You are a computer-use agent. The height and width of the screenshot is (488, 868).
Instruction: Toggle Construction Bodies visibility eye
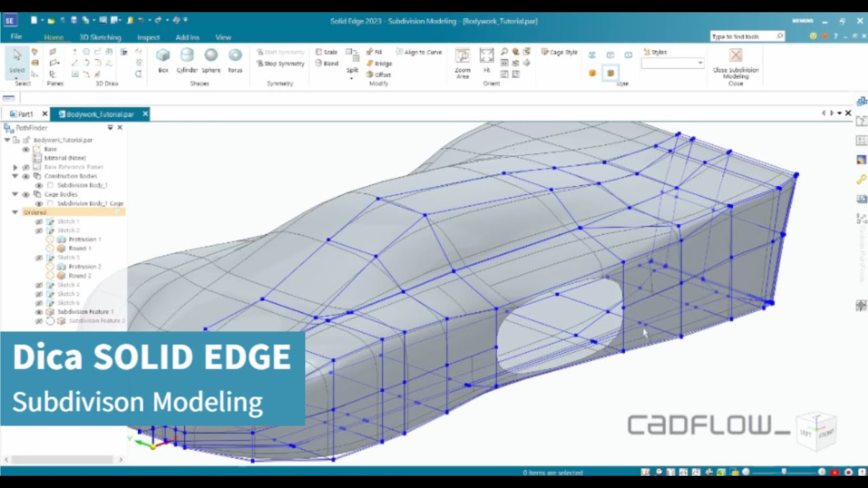point(26,176)
